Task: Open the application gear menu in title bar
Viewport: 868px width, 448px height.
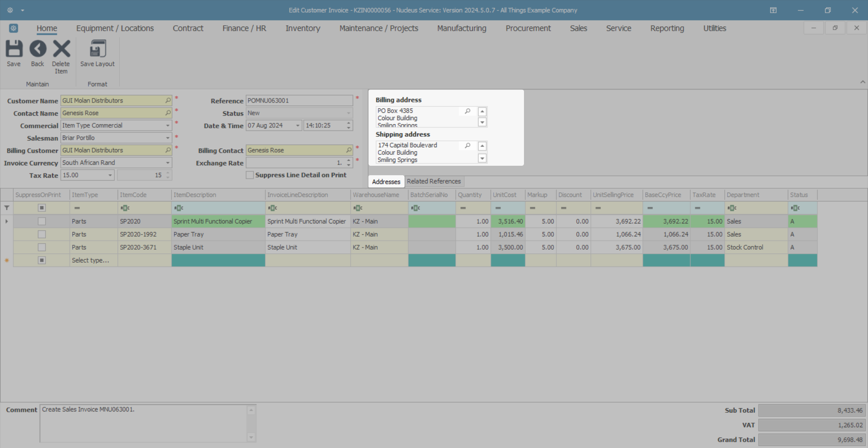Action: (10, 10)
